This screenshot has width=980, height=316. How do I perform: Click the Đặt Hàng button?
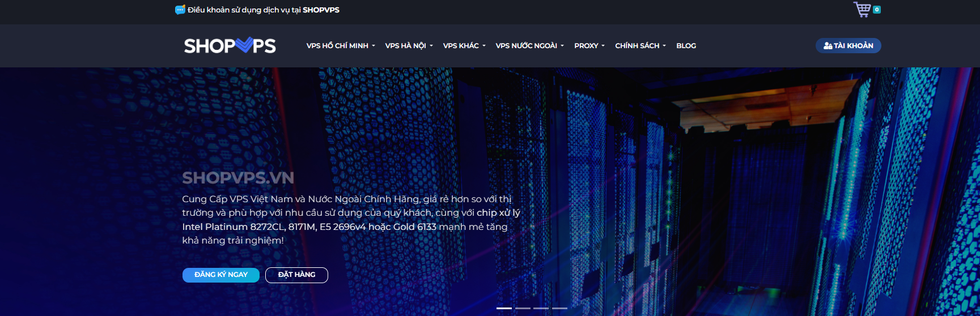click(296, 275)
